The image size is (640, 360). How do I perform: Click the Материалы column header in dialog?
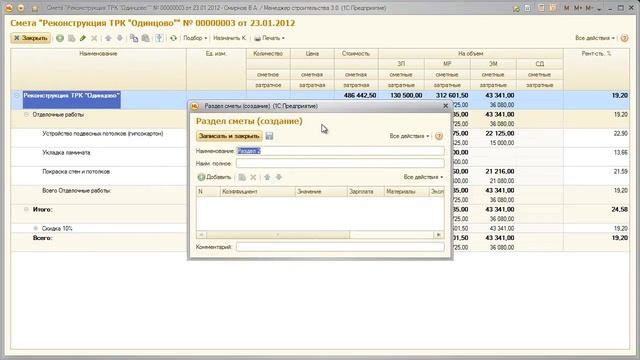(x=407, y=191)
